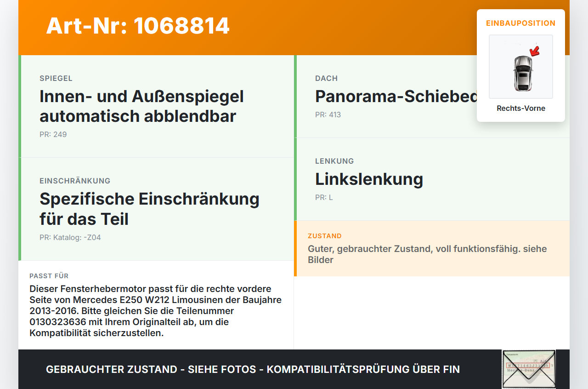This screenshot has width=588, height=389.
Task: Click the PASST FÜR compatibility description
Action: click(156, 311)
